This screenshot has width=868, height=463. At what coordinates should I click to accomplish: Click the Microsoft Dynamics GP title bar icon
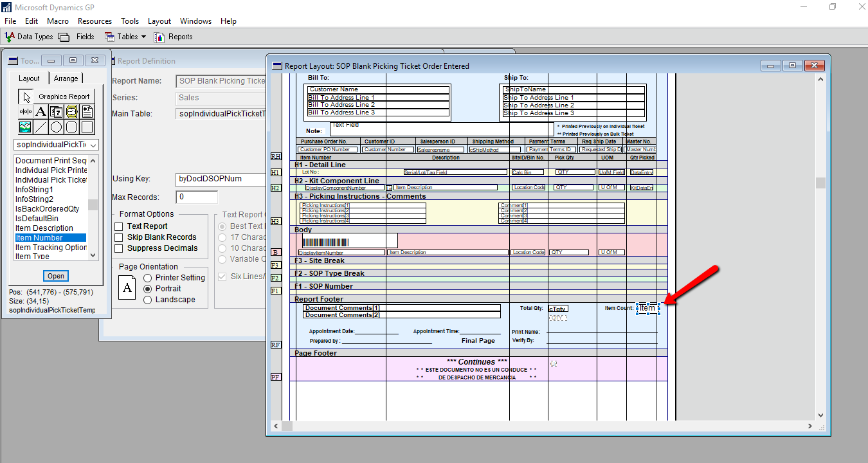[x=6, y=6]
